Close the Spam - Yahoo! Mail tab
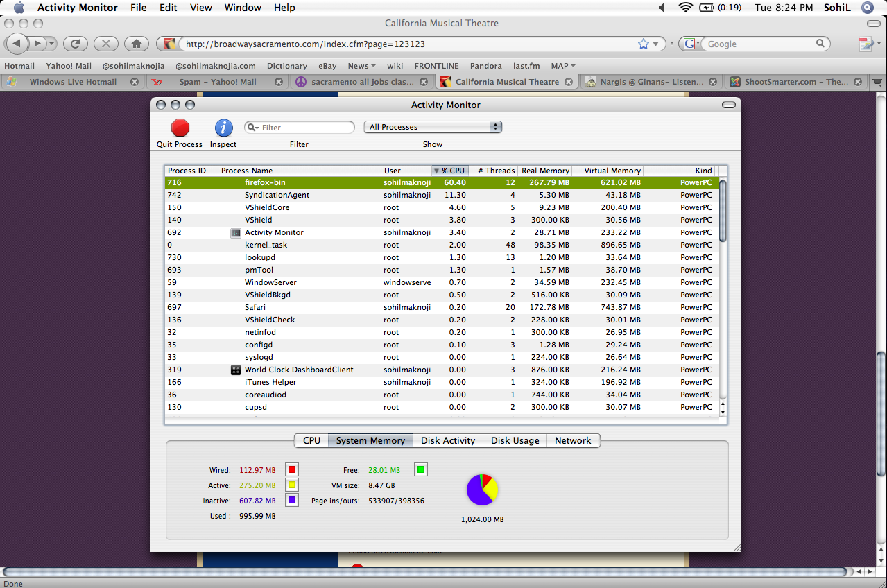Image resolution: width=887 pixels, height=588 pixels. coord(279,82)
